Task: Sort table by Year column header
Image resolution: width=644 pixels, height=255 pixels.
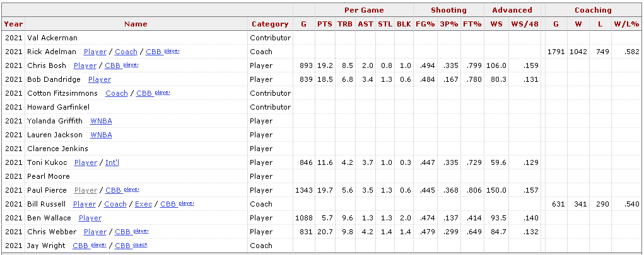Action: click(x=13, y=24)
